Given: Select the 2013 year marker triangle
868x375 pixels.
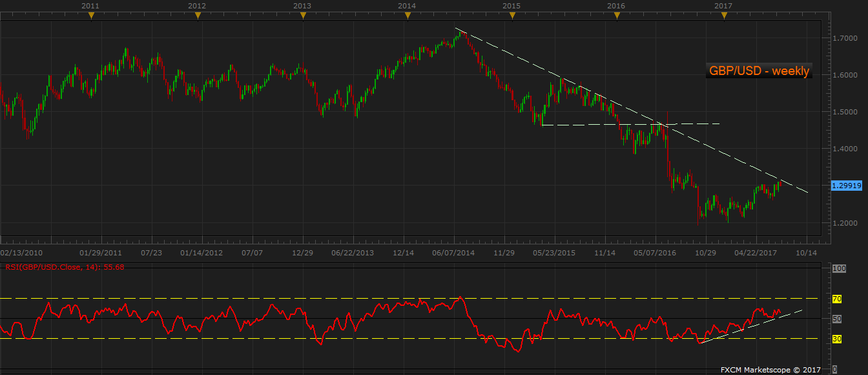Looking at the screenshot, I should (303, 16).
